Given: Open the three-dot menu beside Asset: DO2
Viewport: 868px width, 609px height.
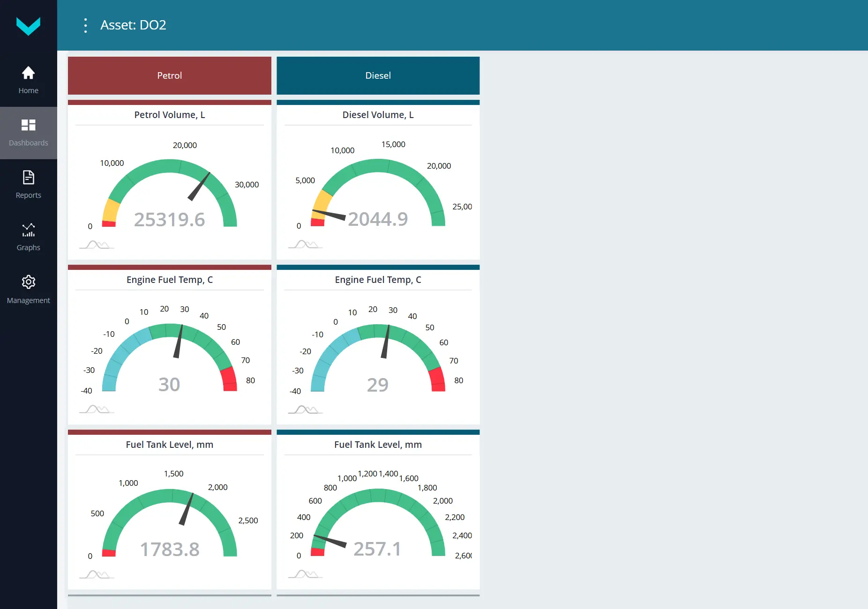Looking at the screenshot, I should tap(85, 25).
